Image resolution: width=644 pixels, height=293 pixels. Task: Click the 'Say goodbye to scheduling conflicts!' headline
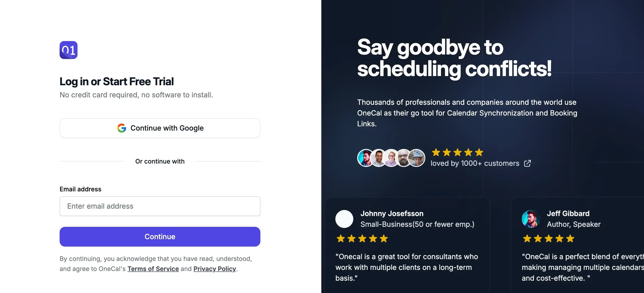click(x=454, y=58)
